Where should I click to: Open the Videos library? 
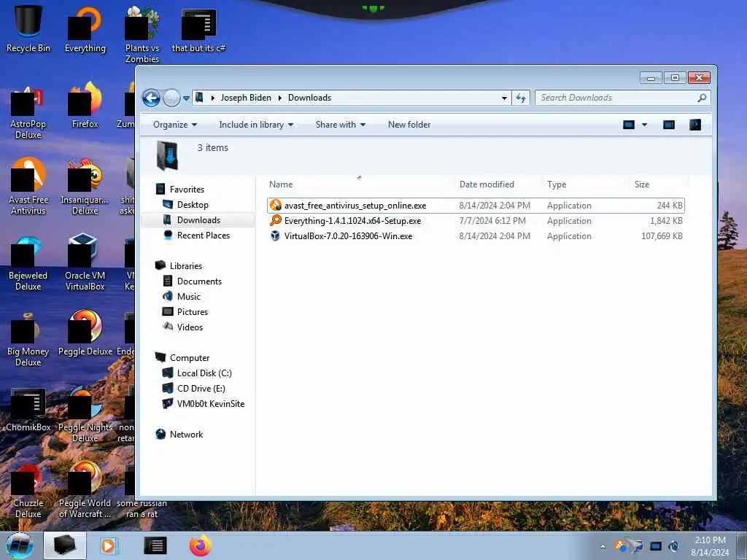190,327
